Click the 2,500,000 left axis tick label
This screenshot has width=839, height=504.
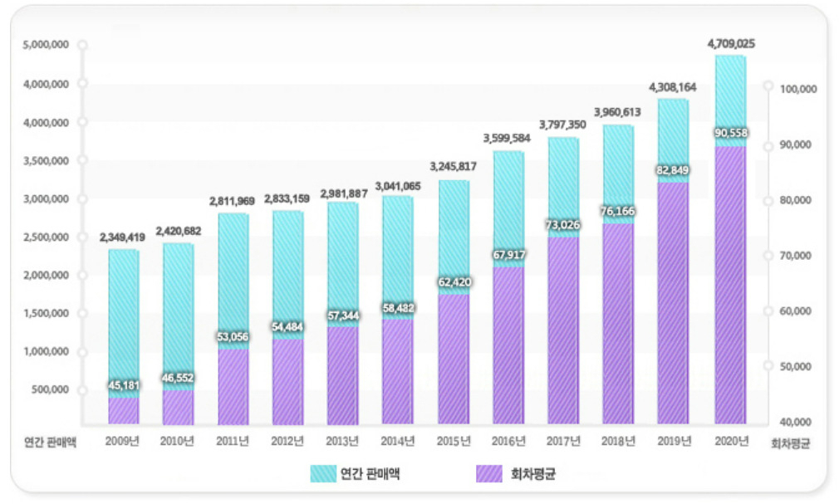(x=46, y=237)
